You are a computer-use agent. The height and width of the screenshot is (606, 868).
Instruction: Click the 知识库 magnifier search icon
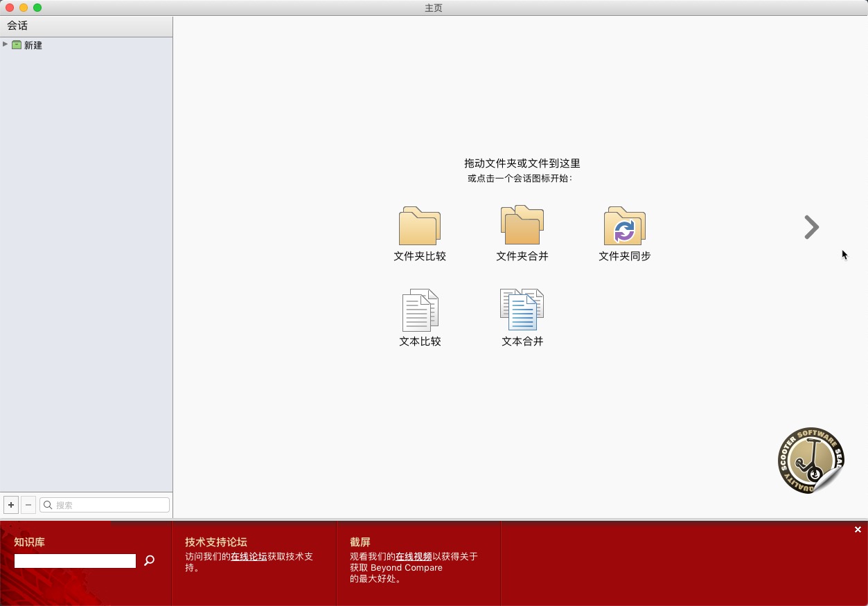pyautogui.click(x=149, y=561)
